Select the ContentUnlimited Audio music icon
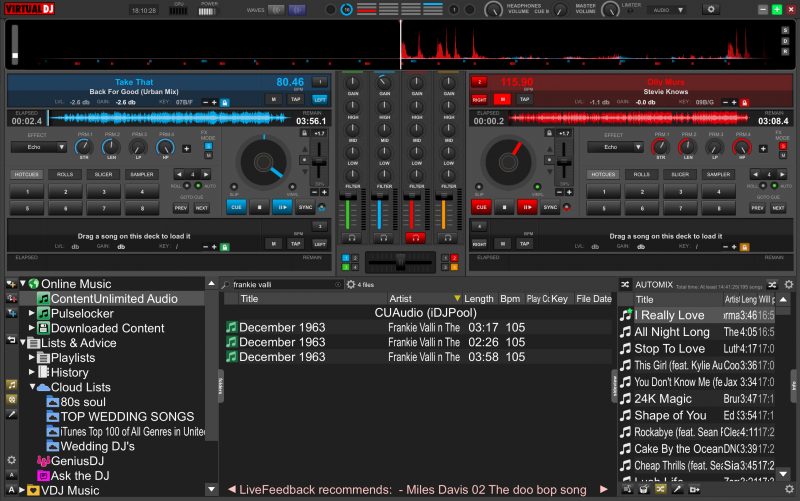Viewport: 800px width, 501px height. click(x=44, y=298)
